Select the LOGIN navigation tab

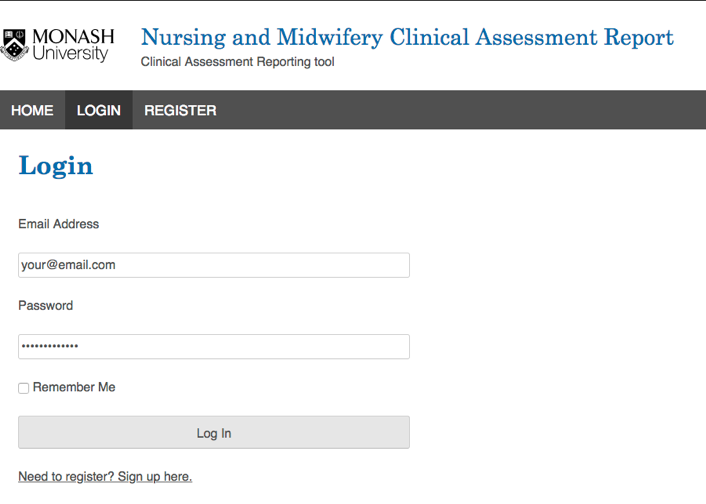(99, 110)
